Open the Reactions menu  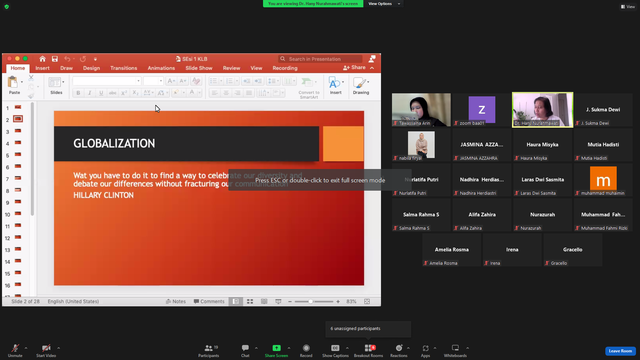(399, 350)
